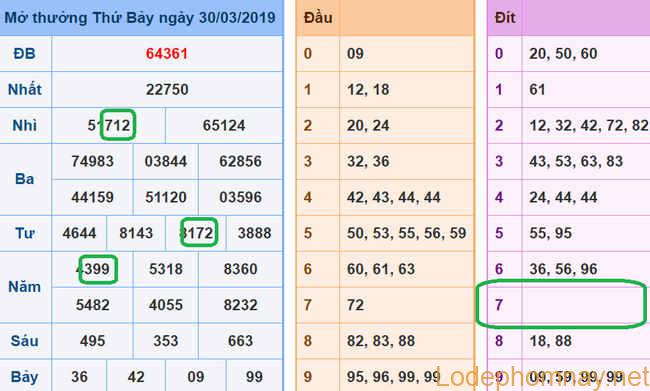Select the "Nhất" row label
The height and width of the screenshot is (391, 650).
pos(25,90)
